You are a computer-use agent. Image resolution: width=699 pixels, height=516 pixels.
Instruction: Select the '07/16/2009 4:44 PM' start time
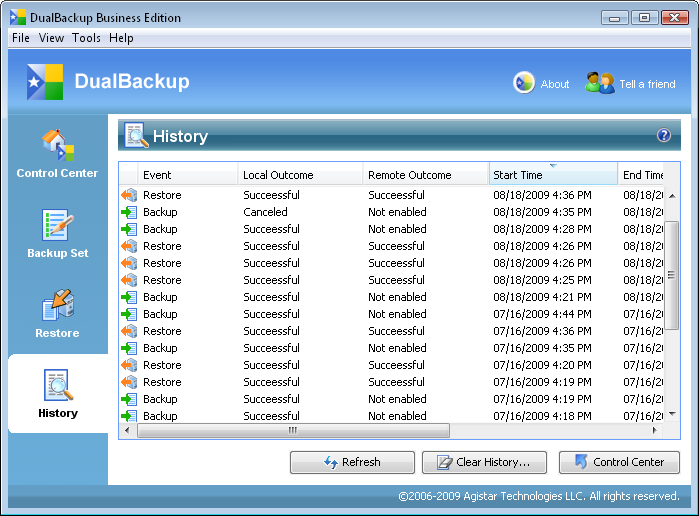542,314
